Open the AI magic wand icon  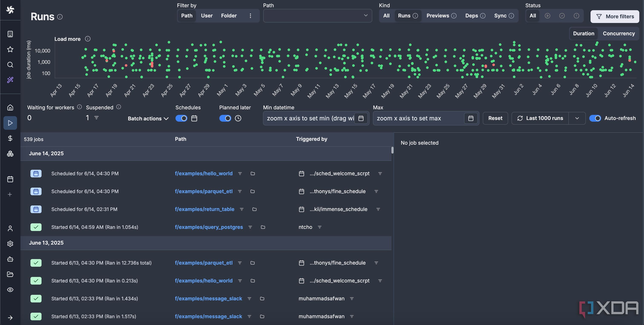[x=10, y=80]
